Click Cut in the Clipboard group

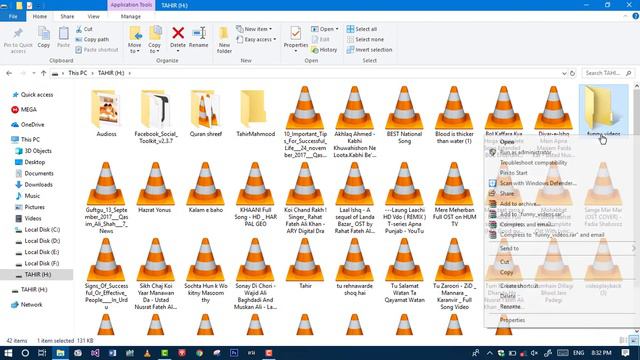(84, 29)
